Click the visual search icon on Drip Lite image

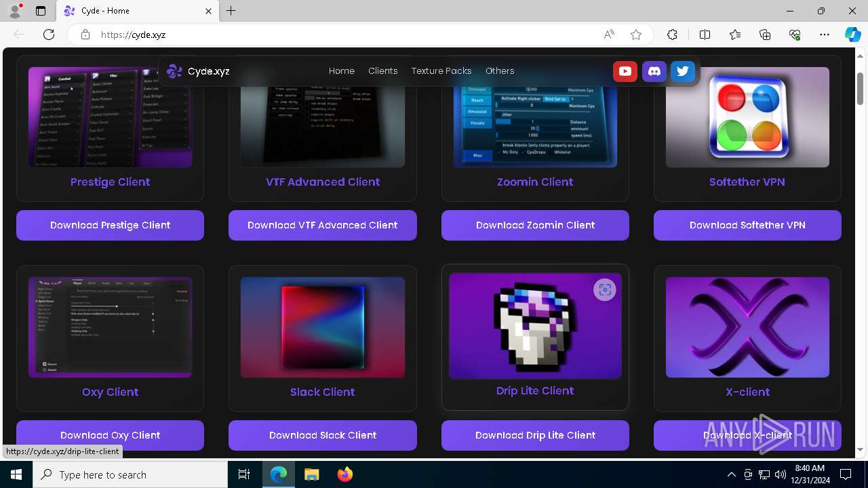coord(604,290)
